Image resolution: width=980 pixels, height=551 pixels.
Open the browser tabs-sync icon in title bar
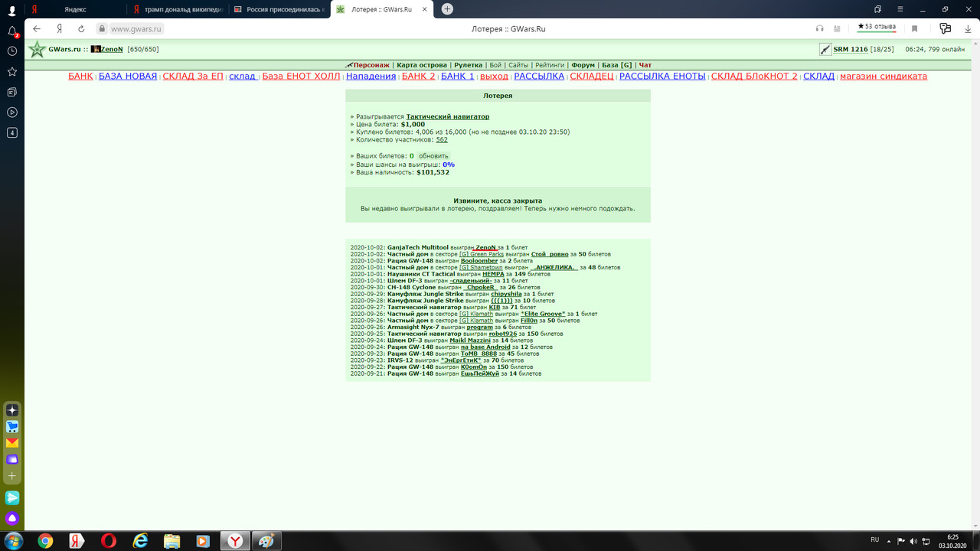878,9
